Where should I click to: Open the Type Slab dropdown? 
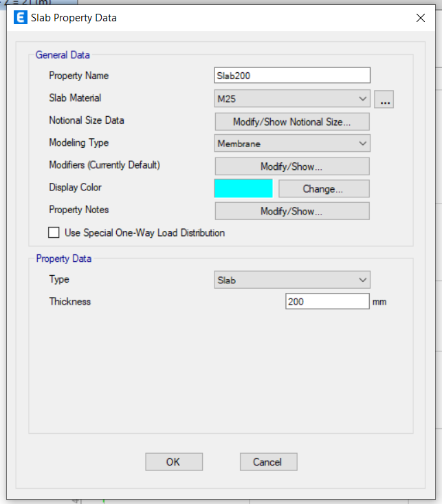[292, 280]
